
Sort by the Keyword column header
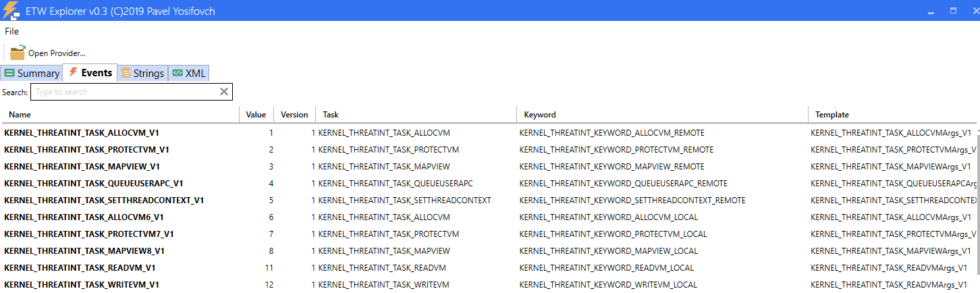tap(540, 115)
